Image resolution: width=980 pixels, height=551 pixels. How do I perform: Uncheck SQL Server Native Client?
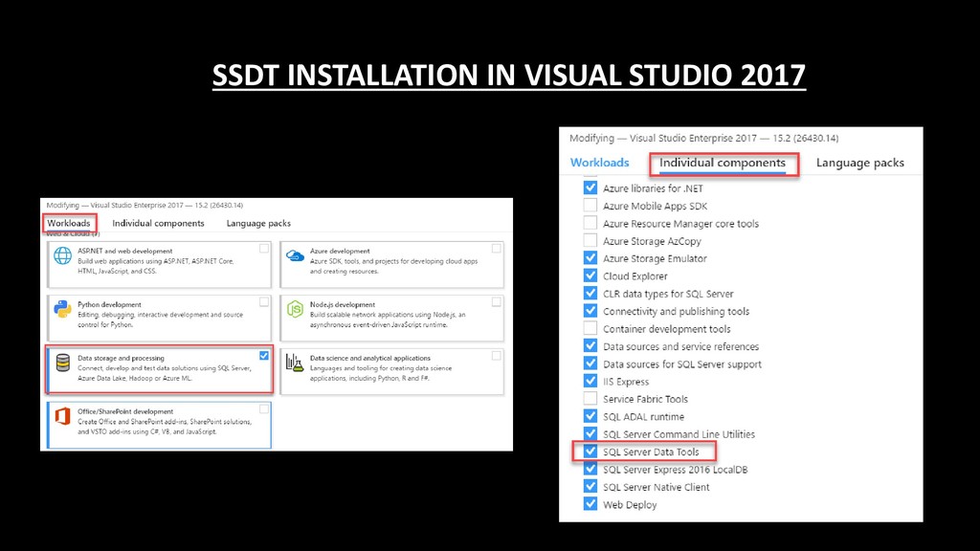click(x=590, y=486)
